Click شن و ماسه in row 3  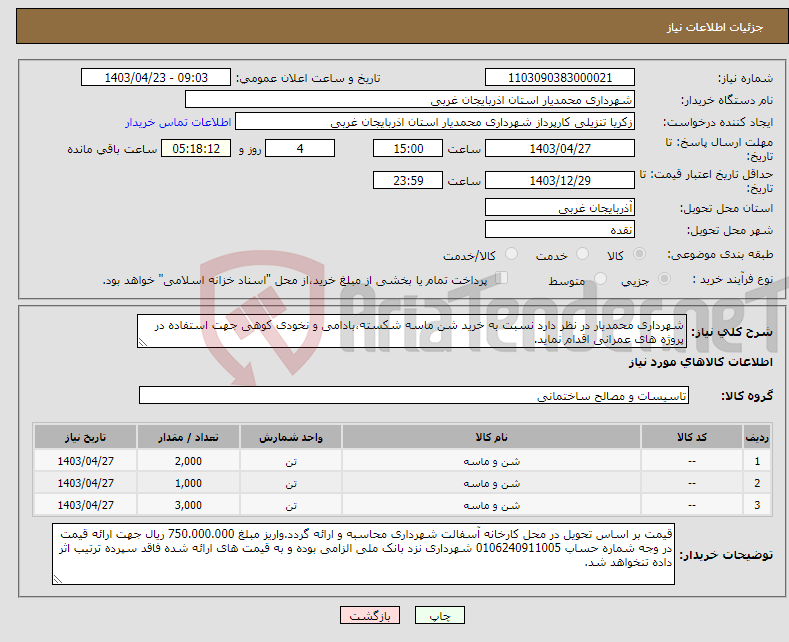pos(491,505)
